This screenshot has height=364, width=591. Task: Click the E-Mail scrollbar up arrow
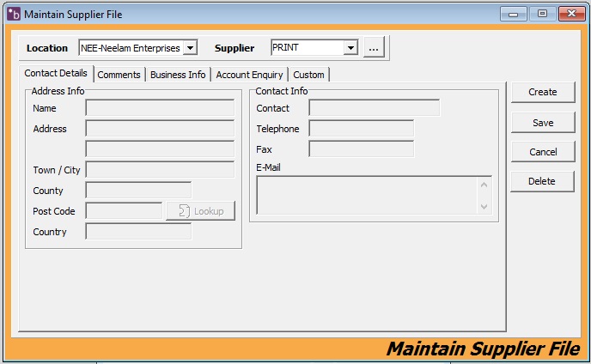(x=484, y=185)
